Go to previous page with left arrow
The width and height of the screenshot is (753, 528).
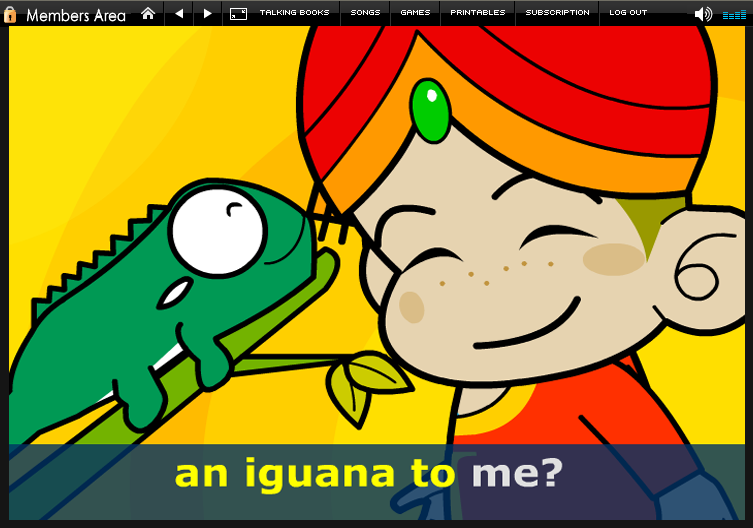[x=179, y=13]
